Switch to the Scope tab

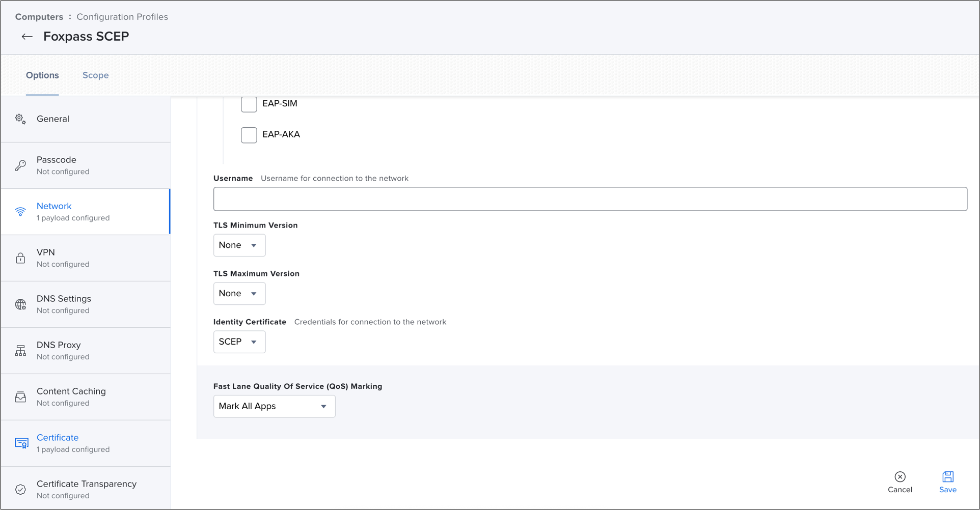pyautogui.click(x=96, y=75)
